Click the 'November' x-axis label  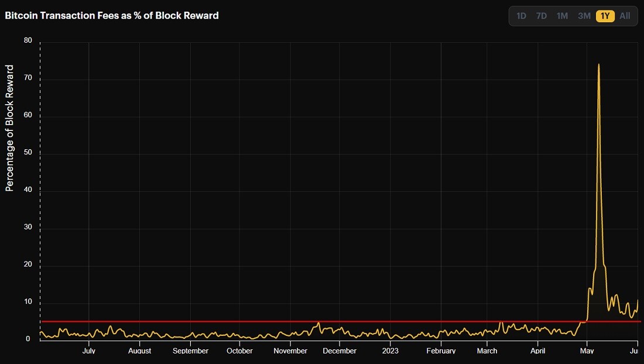(290, 351)
